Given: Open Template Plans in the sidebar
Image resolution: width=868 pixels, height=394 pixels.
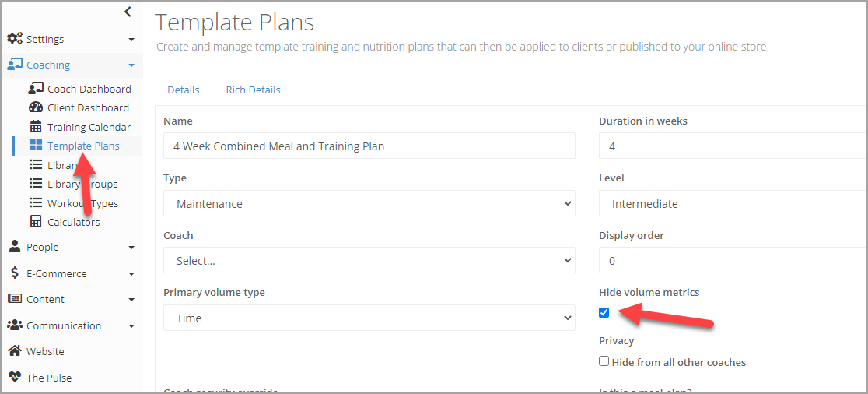Looking at the screenshot, I should tap(83, 146).
